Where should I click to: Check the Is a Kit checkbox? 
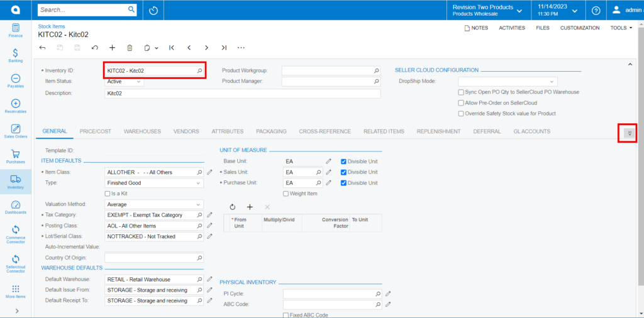click(108, 194)
